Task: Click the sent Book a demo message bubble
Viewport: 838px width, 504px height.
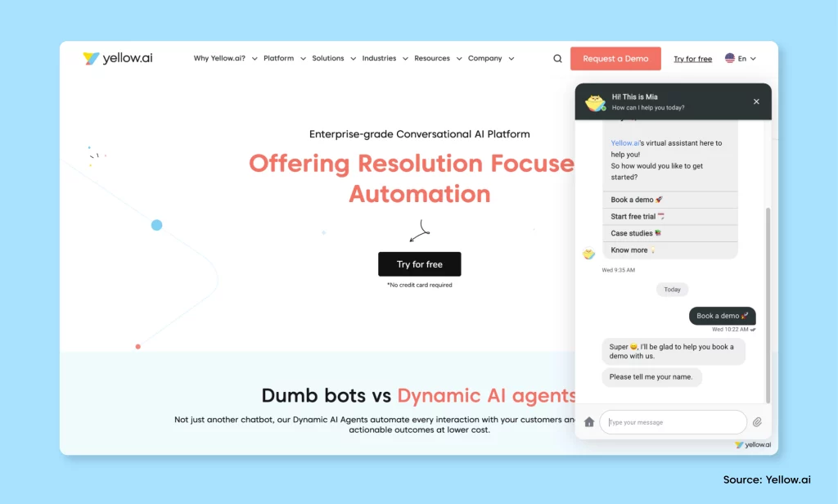Action: click(722, 316)
